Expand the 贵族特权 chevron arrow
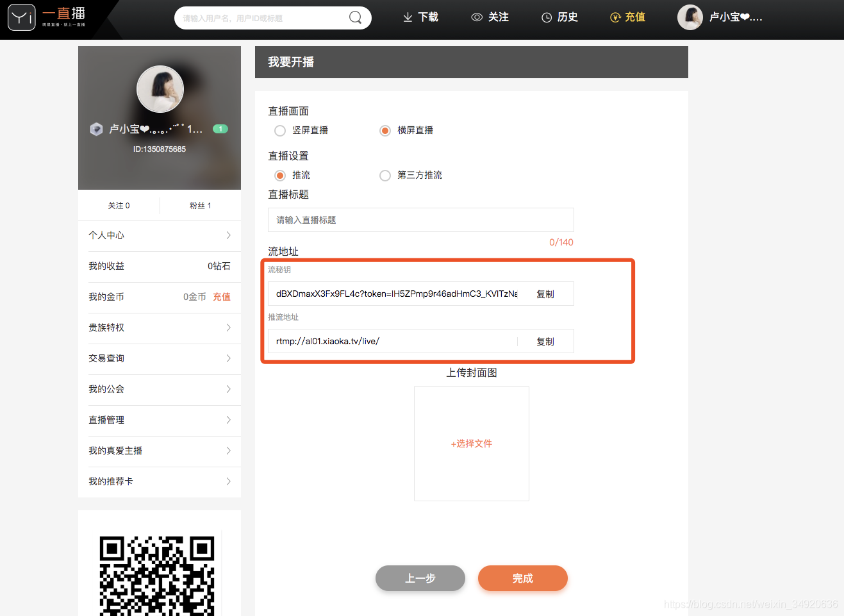This screenshot has width=844, height=616. coord(228,328)
